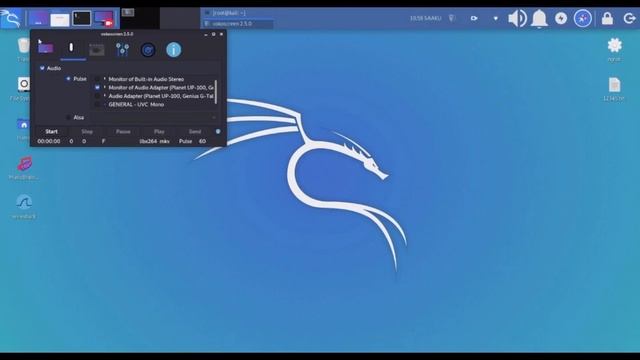Click the 00:00:00 recording timer
Screen dimensions: 640x360
[x=49, y=141]
